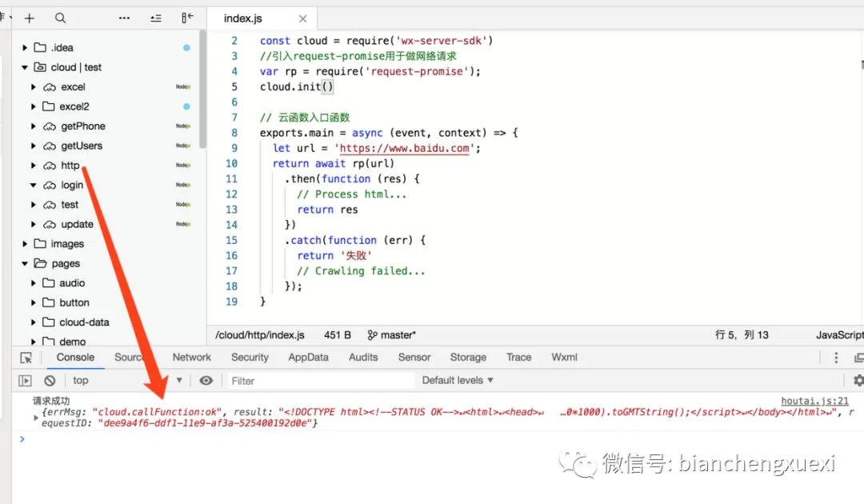This screenshot has width=864, height=504.
Task: Collapse the pages folder arrow
Action: (25, 263)
